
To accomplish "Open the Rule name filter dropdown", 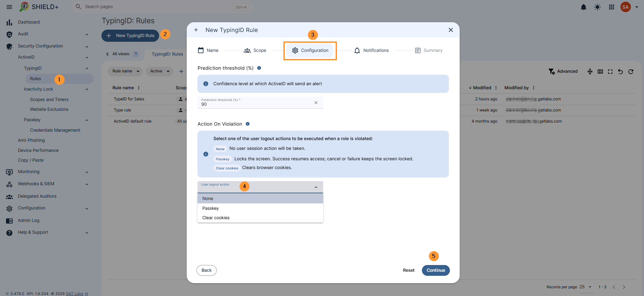I will (x=125, y=71).
